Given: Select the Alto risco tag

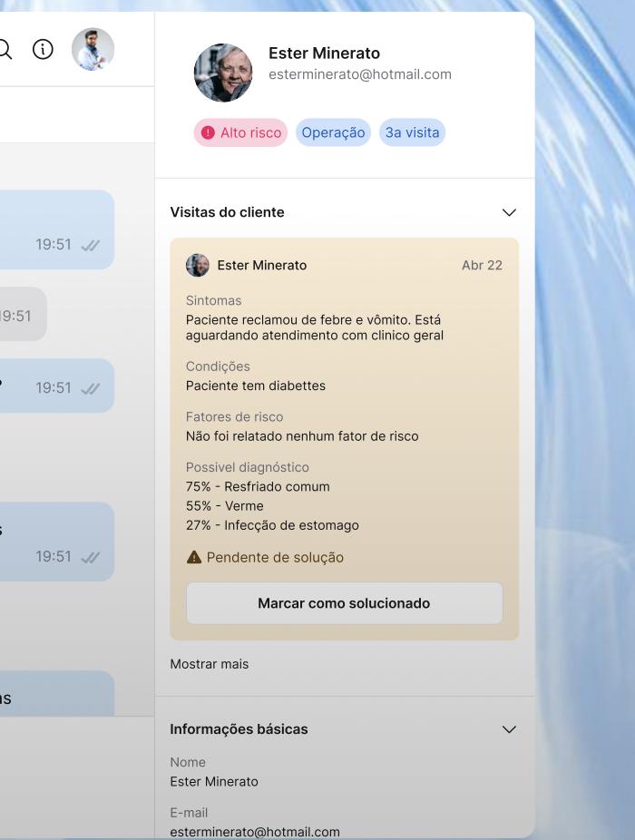Looking at the screenshot, I should [x=240, y=132].
